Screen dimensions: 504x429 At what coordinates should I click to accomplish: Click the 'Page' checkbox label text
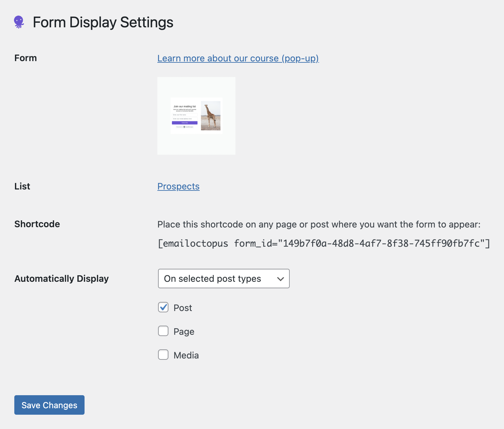coord(184,332)
